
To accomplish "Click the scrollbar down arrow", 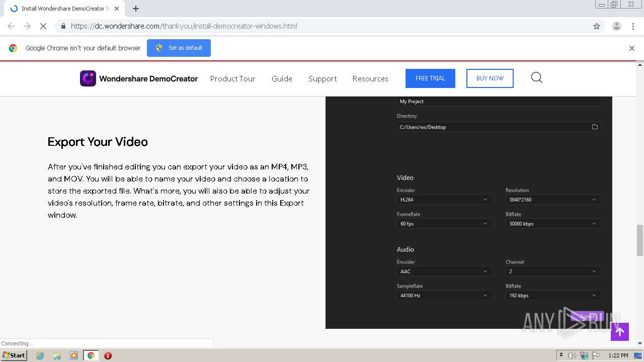I will click(640, 343).
